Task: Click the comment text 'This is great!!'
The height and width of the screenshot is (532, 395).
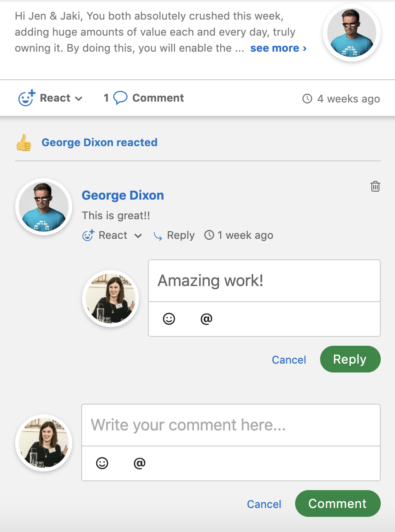Action: coord(116,216)
